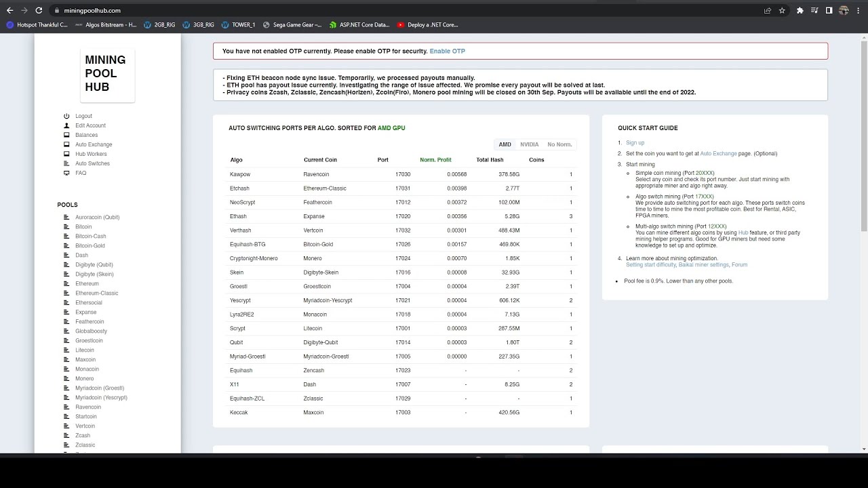Switch to the NVIDIA tab
The height and width of the screenshot is (488, 868).
point(529,144)
